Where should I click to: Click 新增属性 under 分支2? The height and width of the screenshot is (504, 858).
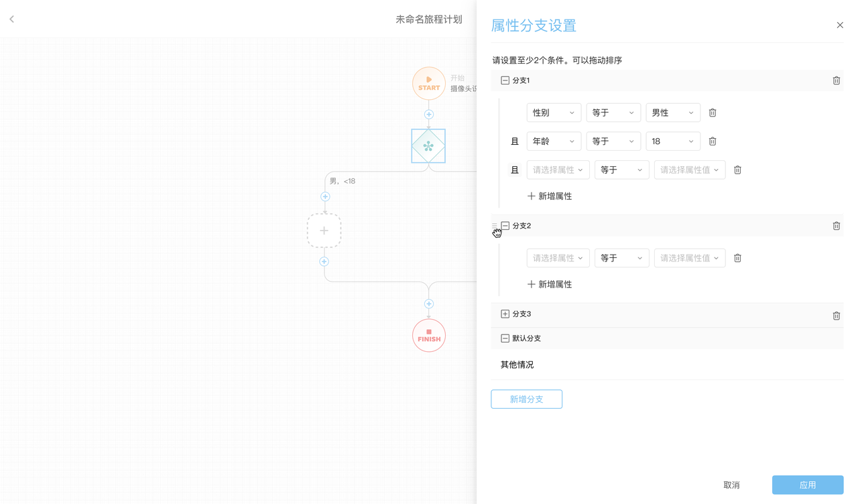550,284
